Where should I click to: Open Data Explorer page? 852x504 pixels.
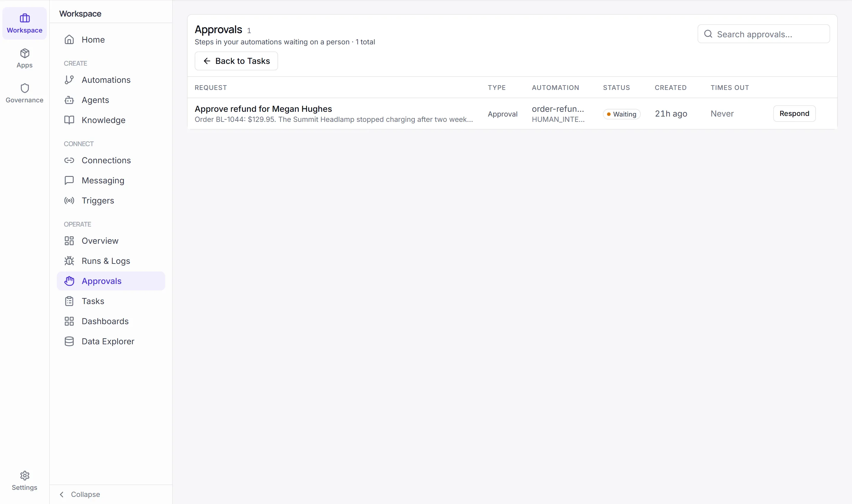click(111, 341)
